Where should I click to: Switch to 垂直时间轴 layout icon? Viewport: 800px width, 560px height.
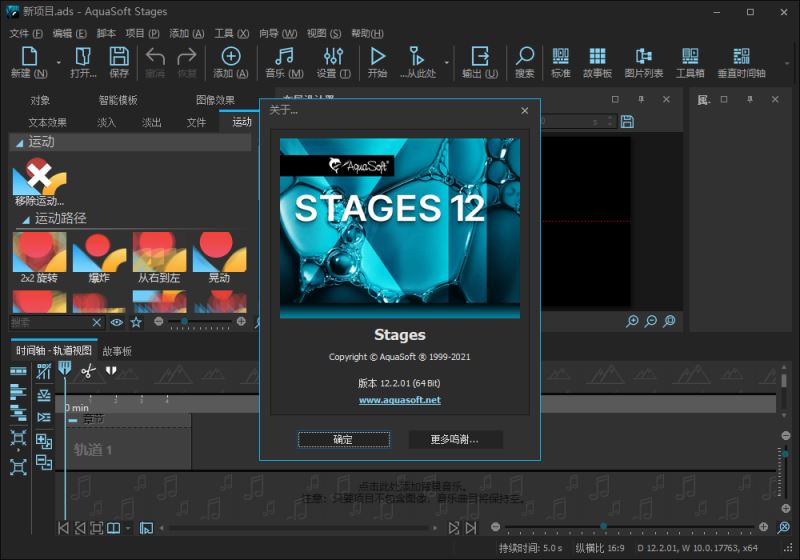[741, 56]
